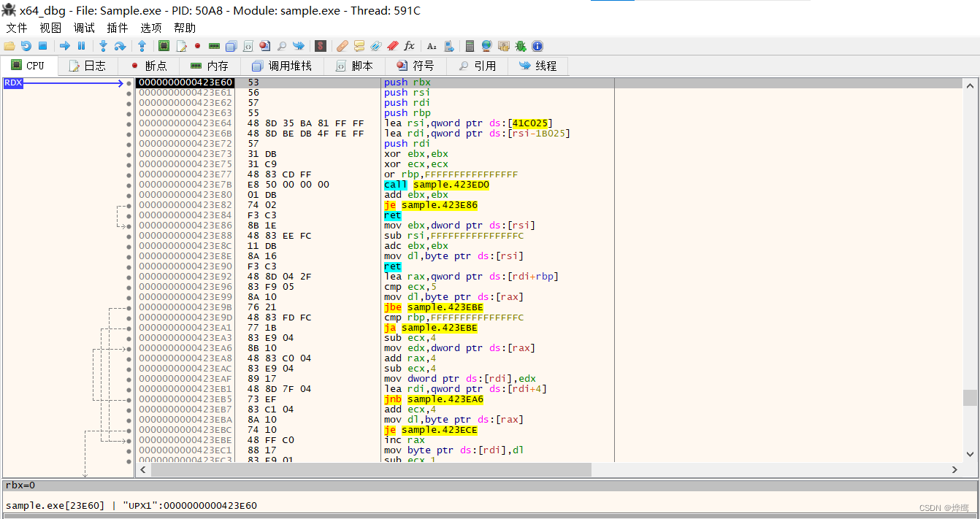Toggle breakpoint dot at call sample.423ED0 line

(x=129, y=185)
